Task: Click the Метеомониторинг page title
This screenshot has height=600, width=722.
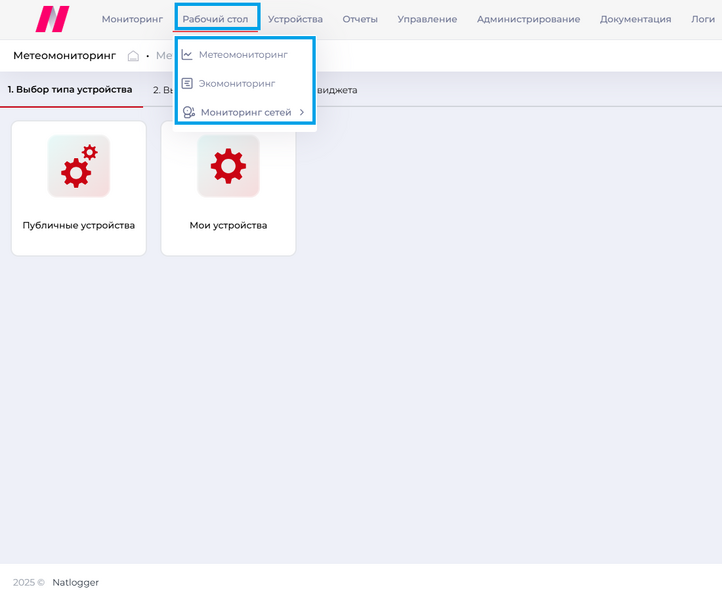Action: click(64, 56)
